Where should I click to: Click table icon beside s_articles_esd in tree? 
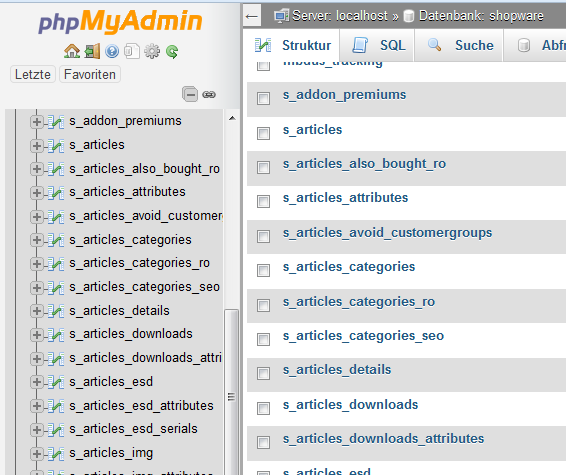tap(56, 382)
